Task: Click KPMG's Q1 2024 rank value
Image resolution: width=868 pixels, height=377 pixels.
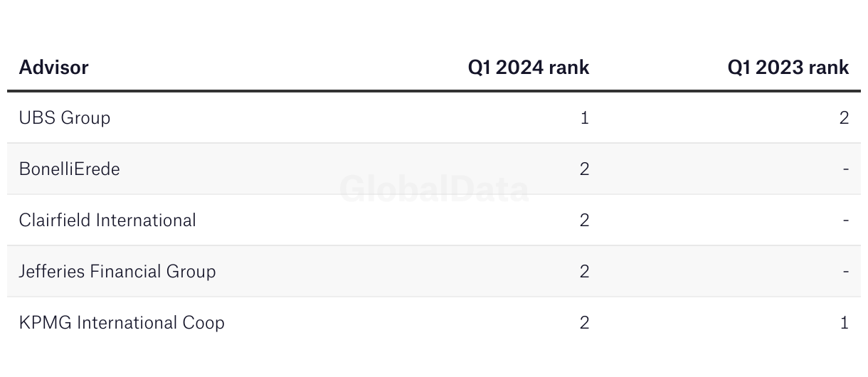Action: click(x=585, y=322)
